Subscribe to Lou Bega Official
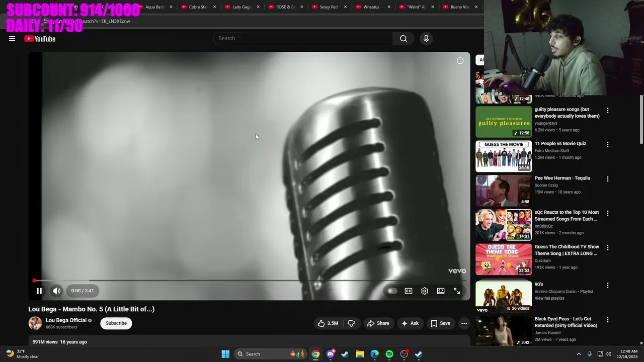This screenshot has height=362, width=644. coord(116,323)
